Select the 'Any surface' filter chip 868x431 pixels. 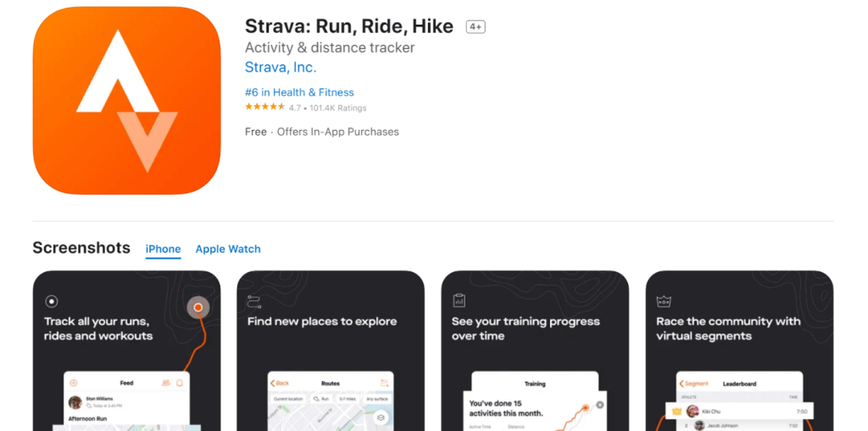[377, 399]
